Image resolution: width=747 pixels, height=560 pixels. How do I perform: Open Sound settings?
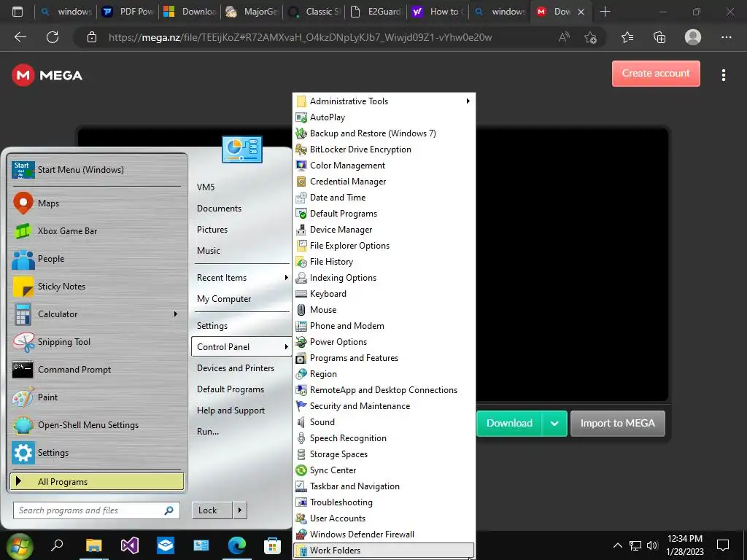point(384,422)
